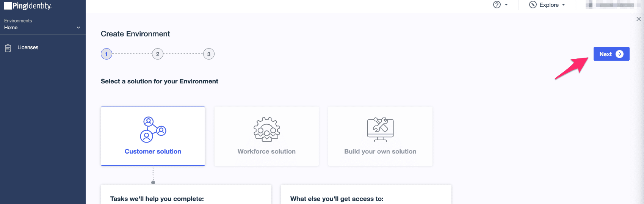Expand the Environments Home dropdown
Viewport: 644px width, 204px height.
[x=42, y=24]
